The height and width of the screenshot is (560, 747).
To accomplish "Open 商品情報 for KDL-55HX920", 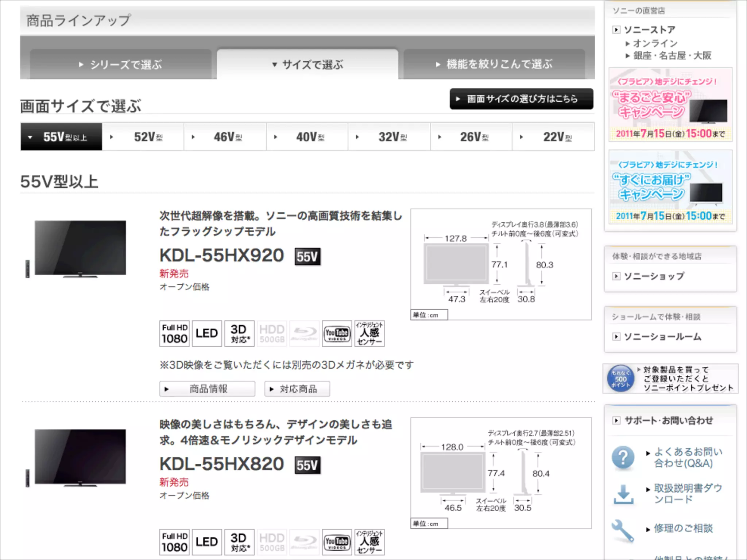I will point(207,389).
